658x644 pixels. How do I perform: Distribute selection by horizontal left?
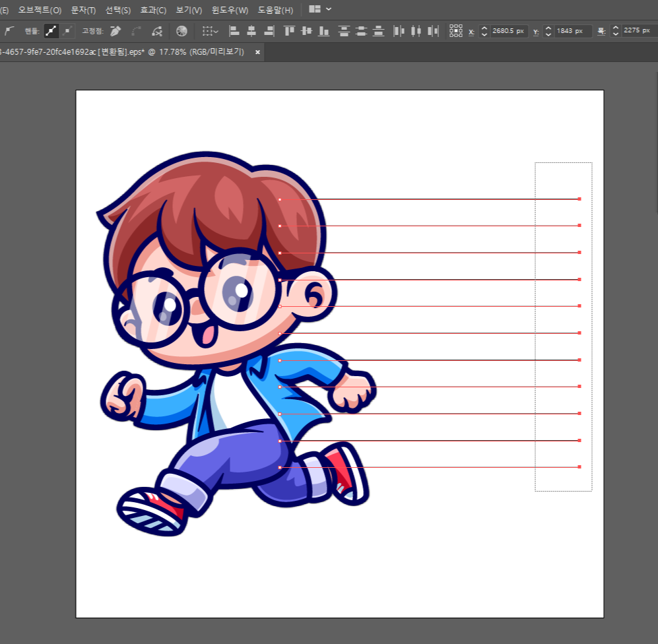[399, 30]
